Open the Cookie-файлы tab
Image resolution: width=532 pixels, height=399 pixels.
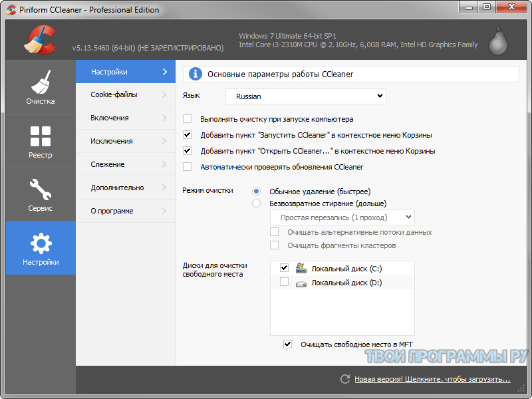click(x=126, y=94)
